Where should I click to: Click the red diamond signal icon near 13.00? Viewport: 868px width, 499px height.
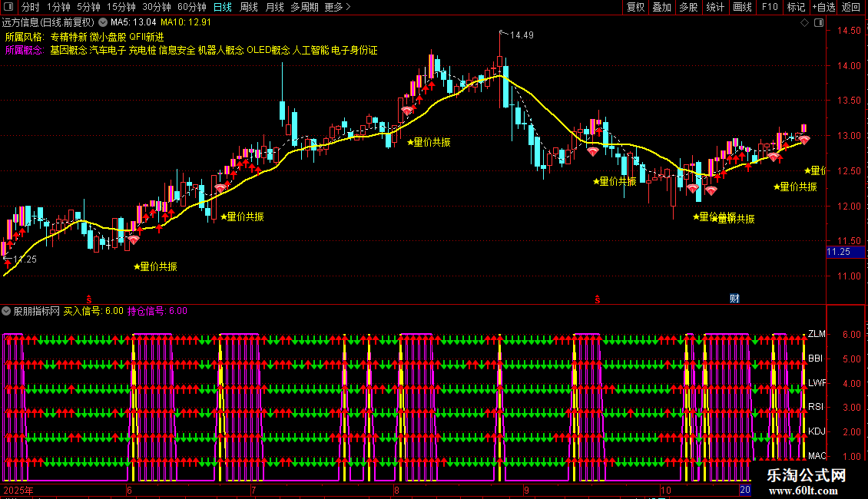click(803, 140)
